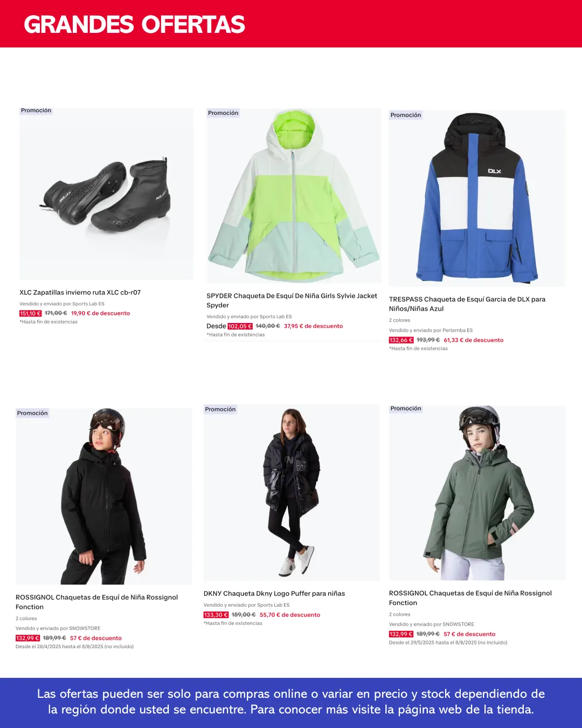Screen dimensions: 582x728
Task: Click the 61,33 € de descuento text
Action: point(474,340)
